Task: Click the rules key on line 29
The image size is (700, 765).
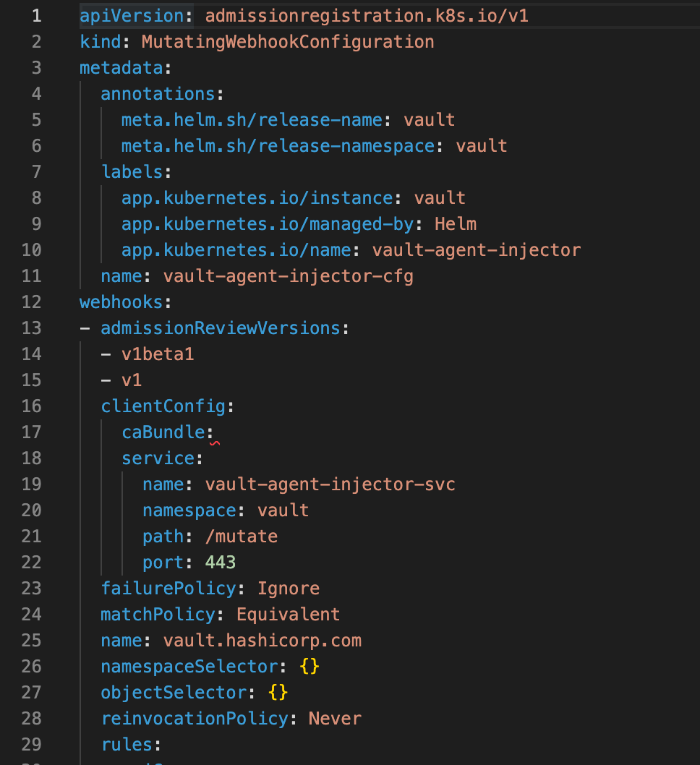Action: [127, 745]
